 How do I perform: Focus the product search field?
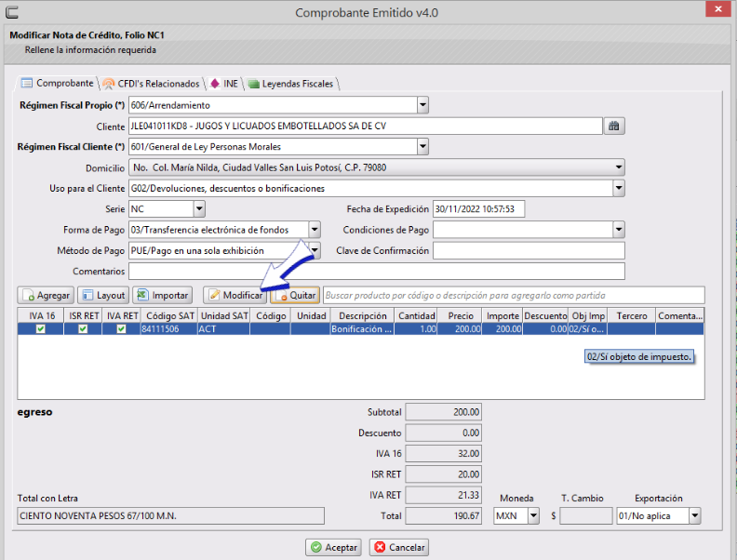pos(514,295)
